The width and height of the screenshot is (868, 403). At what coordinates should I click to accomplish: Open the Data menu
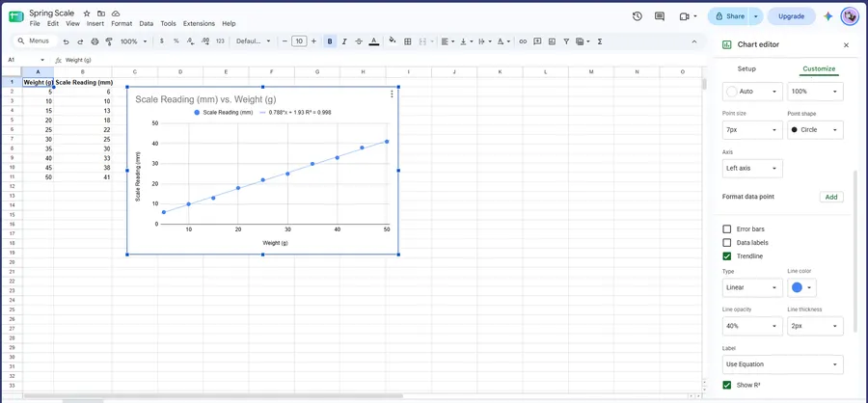(x=147, y=24)
